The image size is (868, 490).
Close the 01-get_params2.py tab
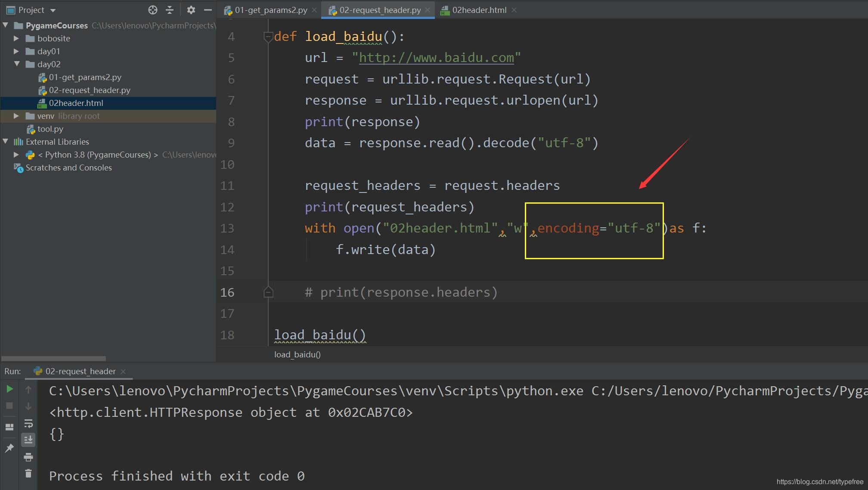314,10
